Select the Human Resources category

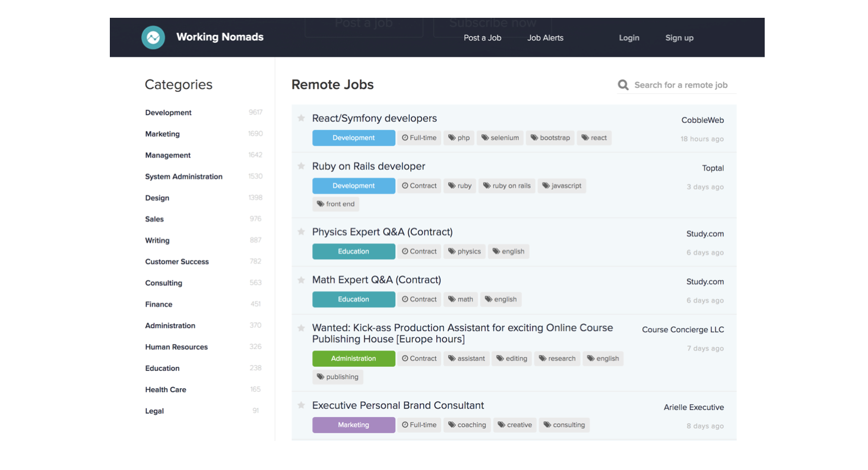(x=176, y=347)
